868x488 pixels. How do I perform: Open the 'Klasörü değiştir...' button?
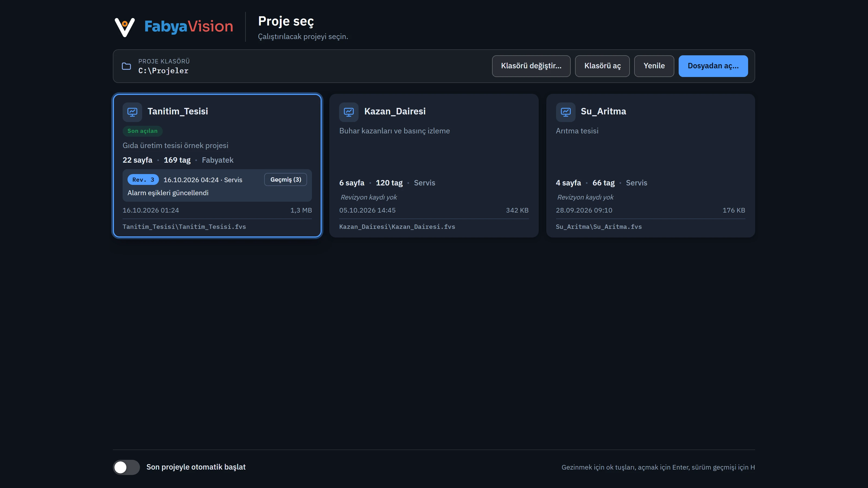click(x=531, y=66)
